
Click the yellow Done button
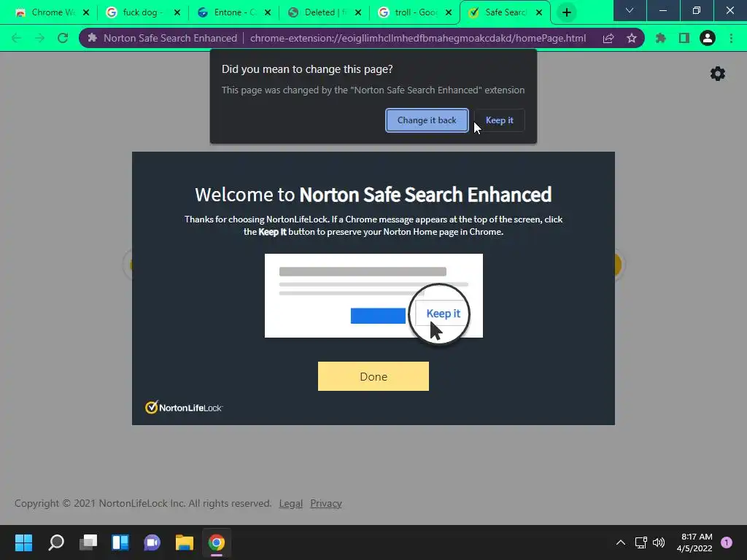pyautogui.click(x=373, y=376)
